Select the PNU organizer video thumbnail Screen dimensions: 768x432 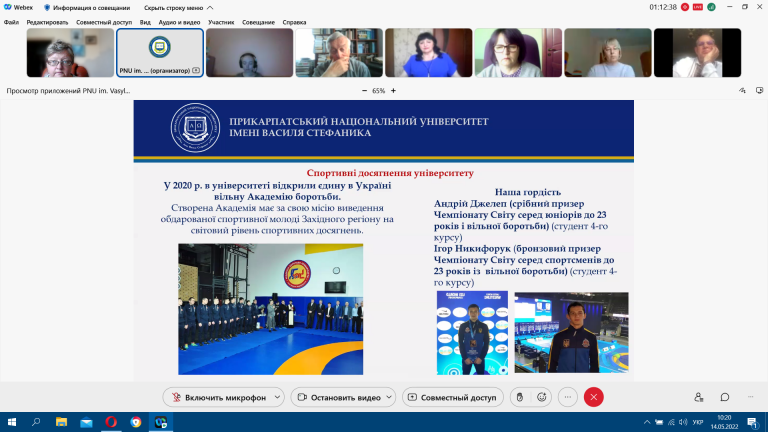160,52
